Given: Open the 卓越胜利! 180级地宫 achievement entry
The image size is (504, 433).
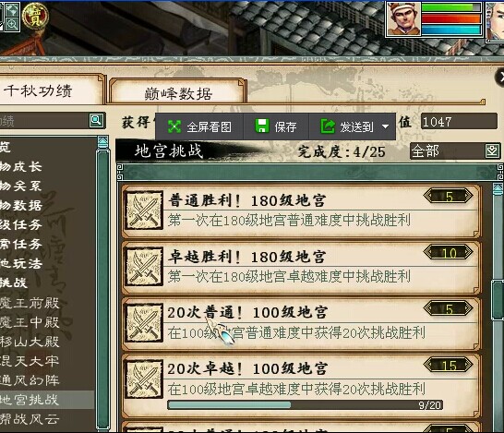Looking at the screenshot, I should pyautogui.click(x=301, y=268).
